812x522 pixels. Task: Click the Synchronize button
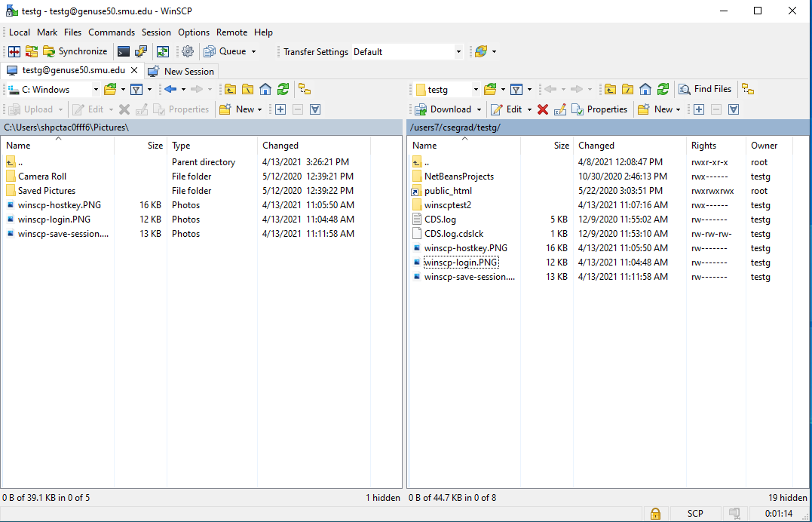pos(75,51)
